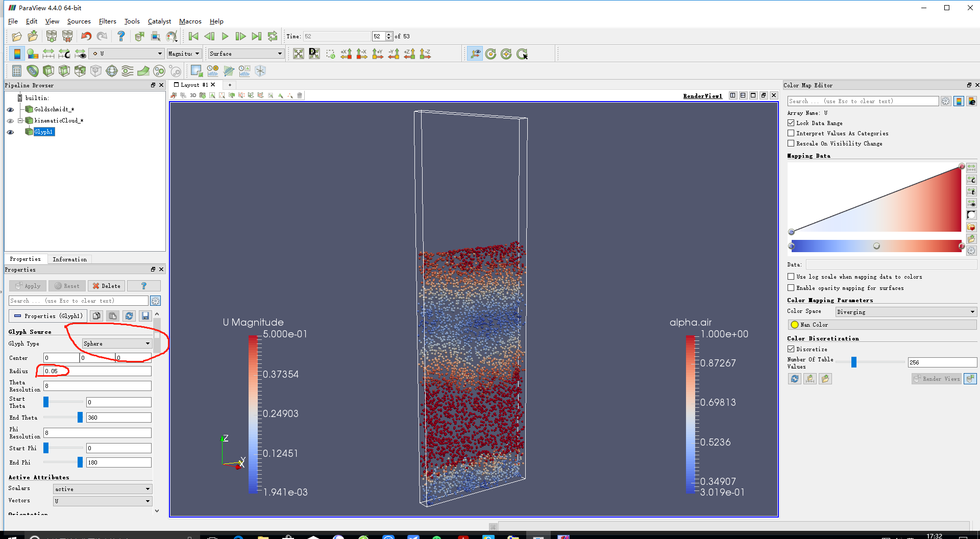
Task: Expand the Color Space Diverging dropdown
Action: point(905,312)
